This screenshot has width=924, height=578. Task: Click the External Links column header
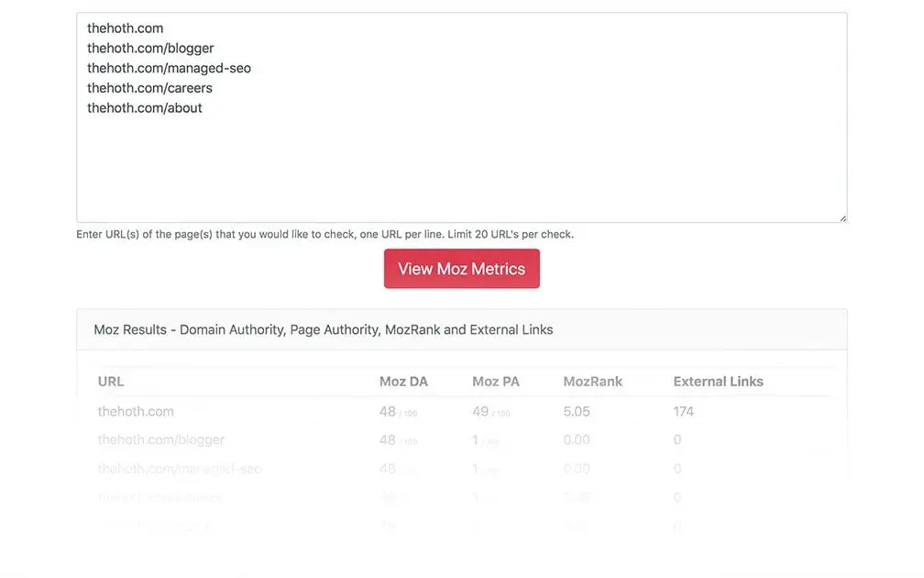pos(718,382)
